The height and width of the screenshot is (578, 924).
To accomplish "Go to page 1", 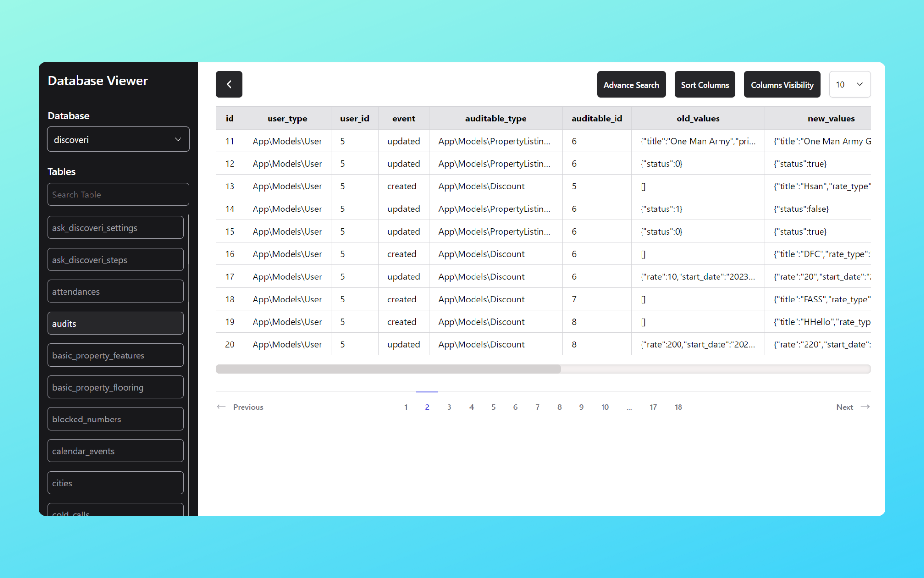I will click(x=406, y=407).
